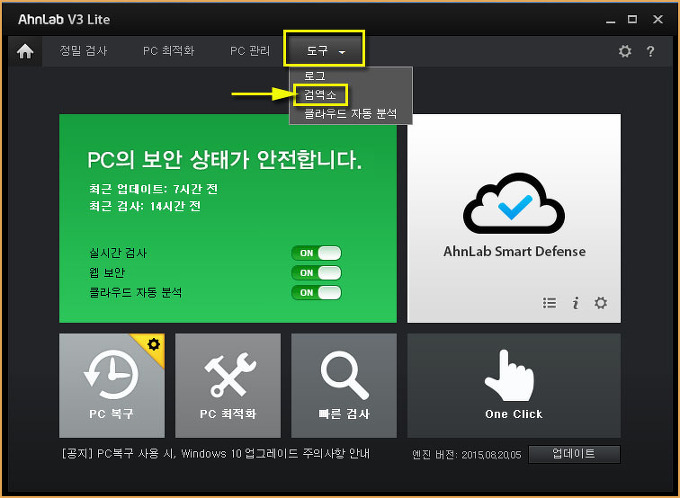Open PC 최적화 tab in top bar
The height and width of the screenshot is (498, 680).
point(169,51)
